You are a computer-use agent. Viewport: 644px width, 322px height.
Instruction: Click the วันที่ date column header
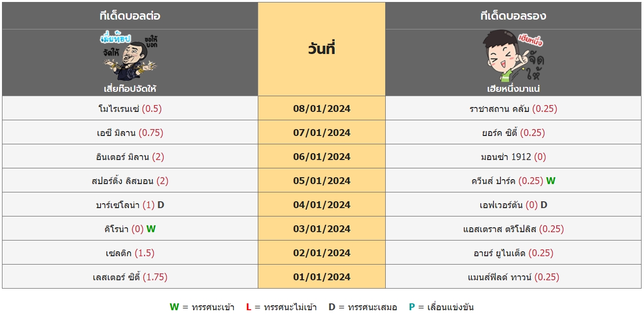[x=322, y=49]
